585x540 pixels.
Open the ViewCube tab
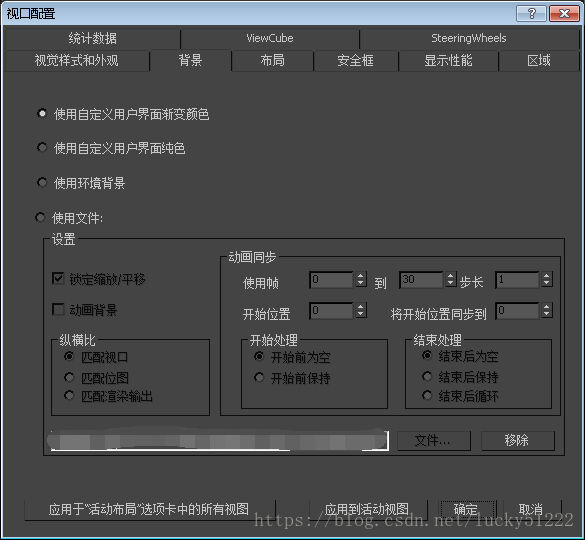coord(270,38)
